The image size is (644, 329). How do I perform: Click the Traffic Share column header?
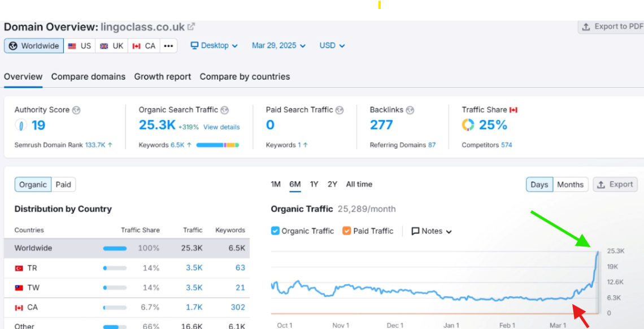coord(140,231)
